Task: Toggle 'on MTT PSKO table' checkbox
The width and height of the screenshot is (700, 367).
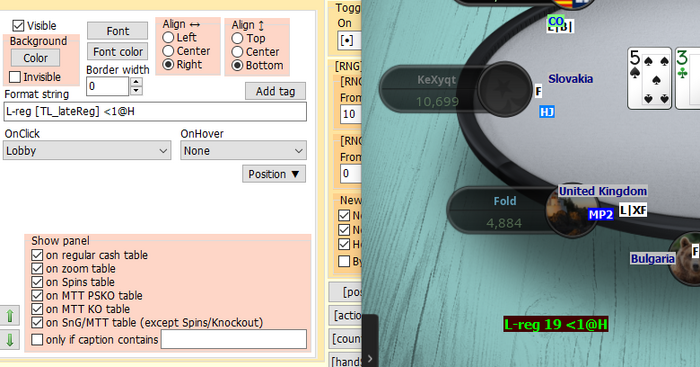Action: coord(37,296)
